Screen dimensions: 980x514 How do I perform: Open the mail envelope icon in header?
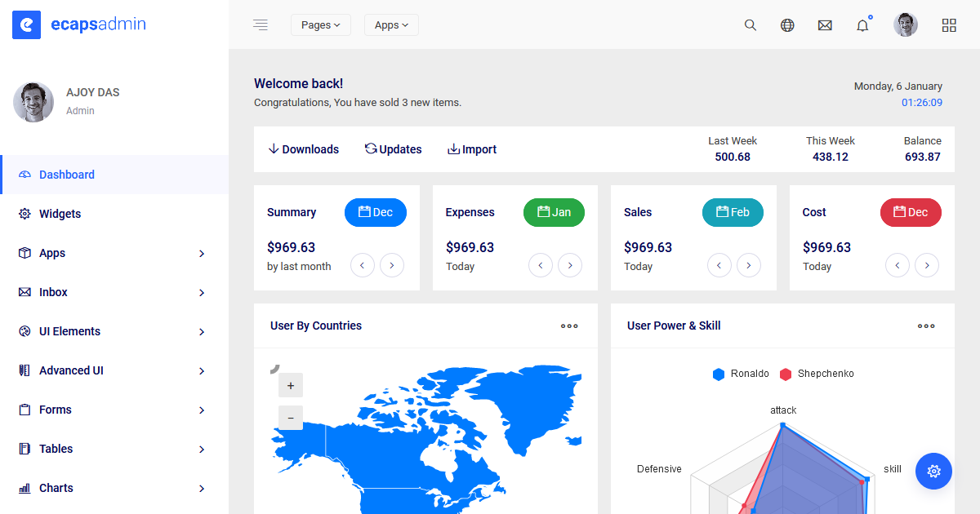tap(825, 25)
